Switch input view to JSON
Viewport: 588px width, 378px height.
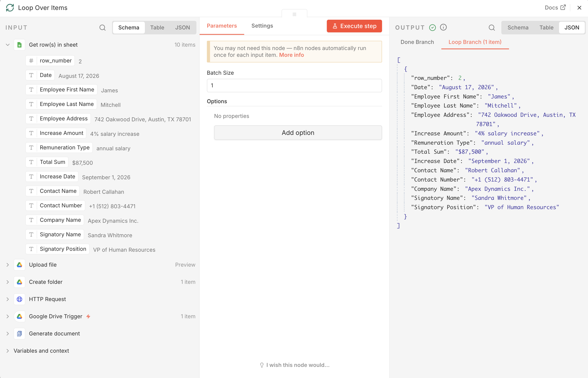[182, 27]
